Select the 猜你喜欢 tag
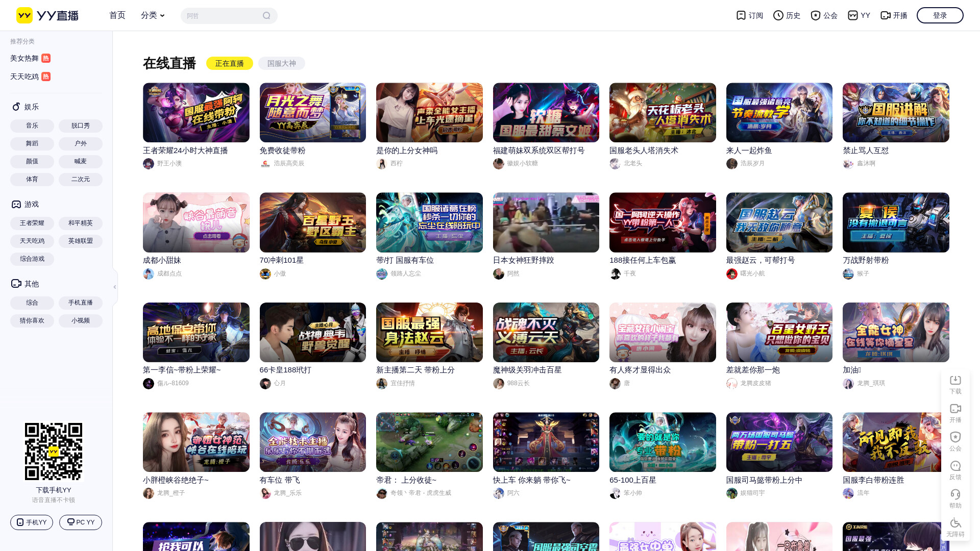 click(x=32, y=321)
